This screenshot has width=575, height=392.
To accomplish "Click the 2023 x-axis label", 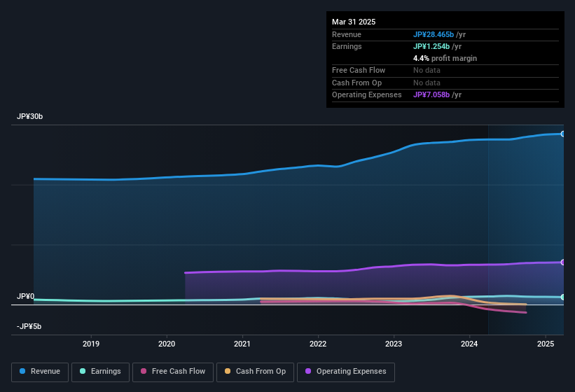I will pyautogui.click(x=394, y=344).
